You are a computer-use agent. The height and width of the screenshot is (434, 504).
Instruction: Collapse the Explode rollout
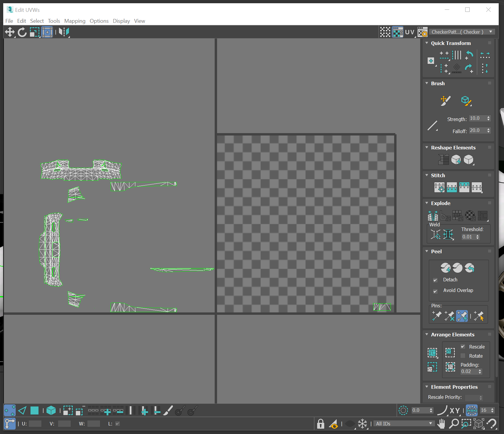pyautogui.click(x=427, y=203)
